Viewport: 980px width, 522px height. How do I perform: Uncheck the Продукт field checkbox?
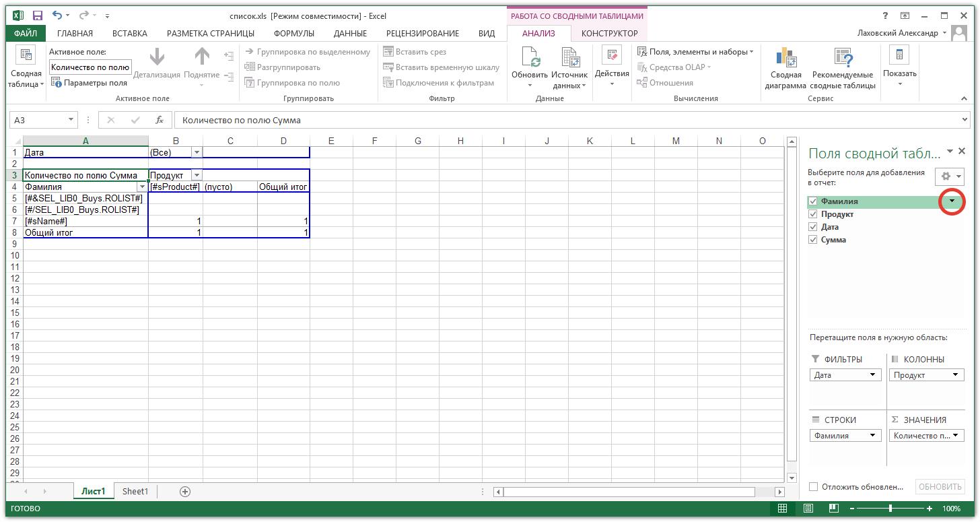813,214
